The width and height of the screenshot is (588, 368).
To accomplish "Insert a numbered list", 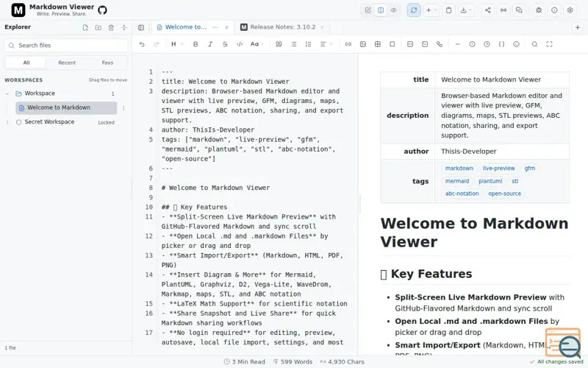I will coord(308,44).
